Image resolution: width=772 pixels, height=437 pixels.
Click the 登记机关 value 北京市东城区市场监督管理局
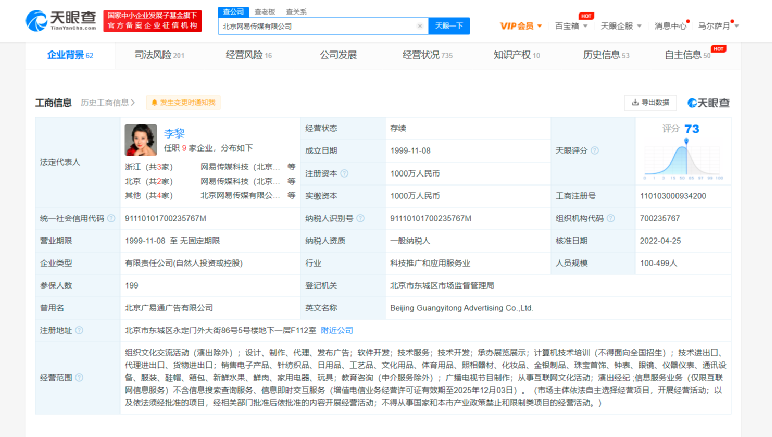[442, 285]
